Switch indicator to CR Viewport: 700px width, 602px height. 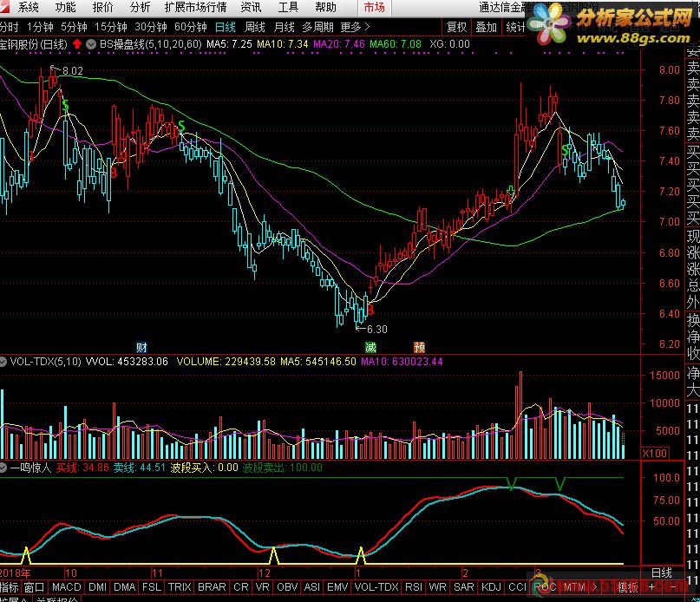(x=241, y=586)
